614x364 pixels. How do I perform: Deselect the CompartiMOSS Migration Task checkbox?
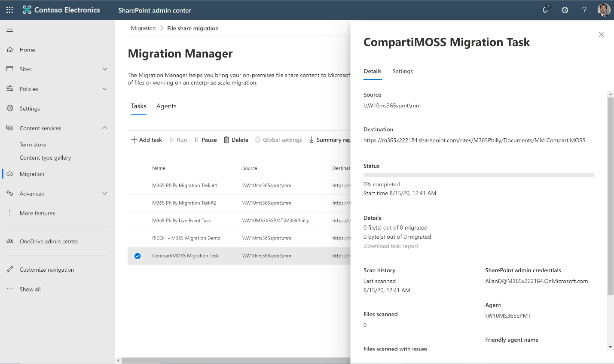pos(137,255)
